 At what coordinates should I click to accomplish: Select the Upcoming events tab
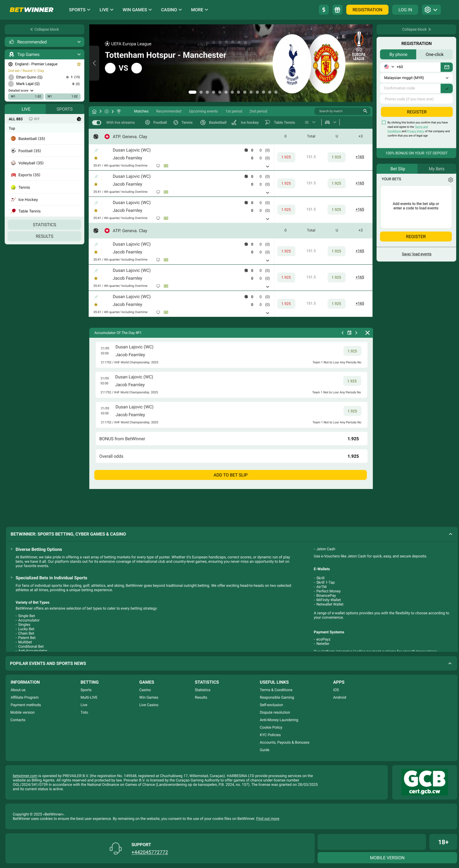(203, 112)
